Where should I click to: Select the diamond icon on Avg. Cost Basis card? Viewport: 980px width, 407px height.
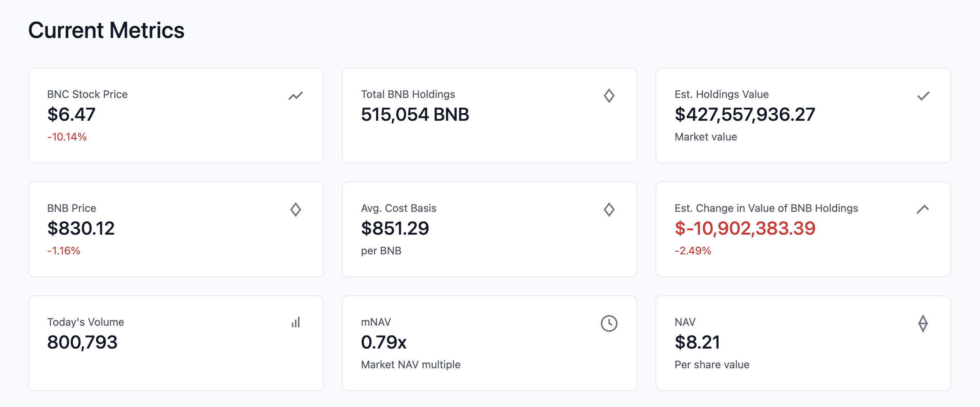pos(609,210)
